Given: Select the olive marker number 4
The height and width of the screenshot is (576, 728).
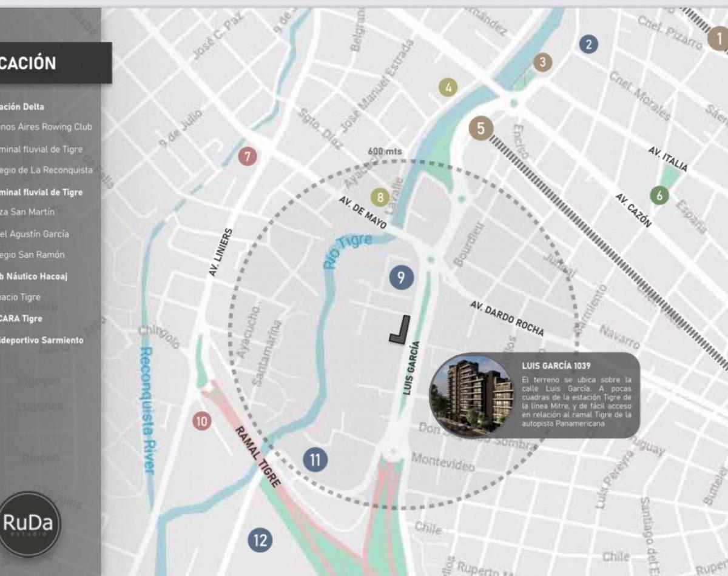Looking at the screenshot, I should [x=448, y=88].
